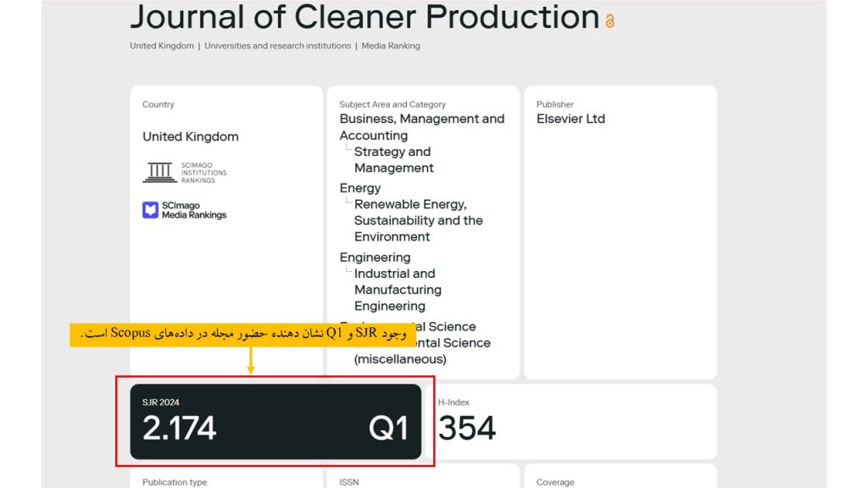Open Universities and research institutions link
Screen dimensions: 868x488
[277, 46]
